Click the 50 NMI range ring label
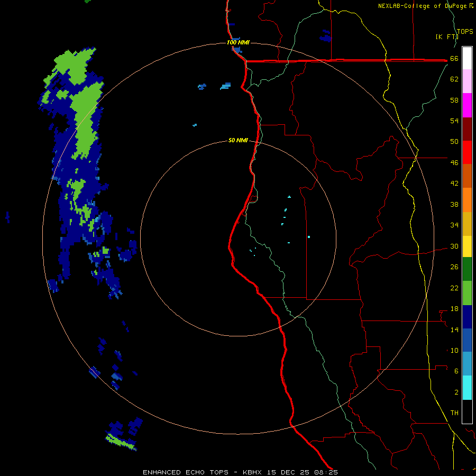 [238, 140]
